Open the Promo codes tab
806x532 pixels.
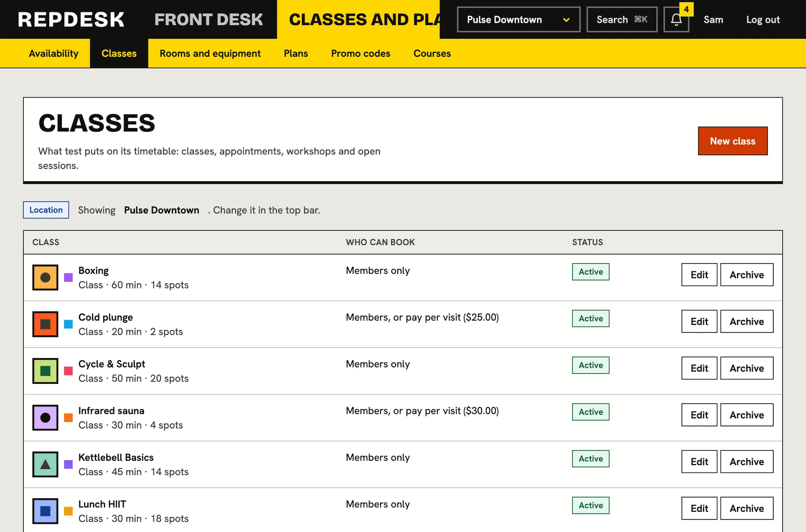point(361,53)
